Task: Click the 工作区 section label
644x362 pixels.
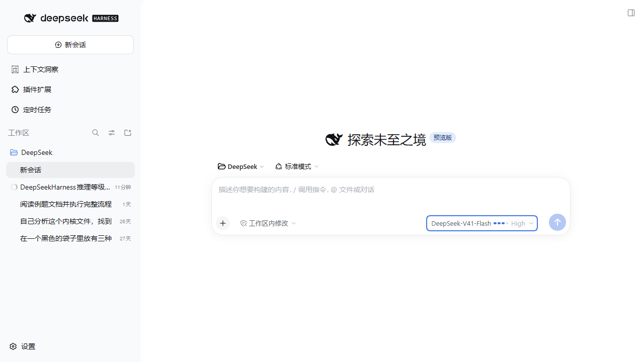Action: [19, 133]
